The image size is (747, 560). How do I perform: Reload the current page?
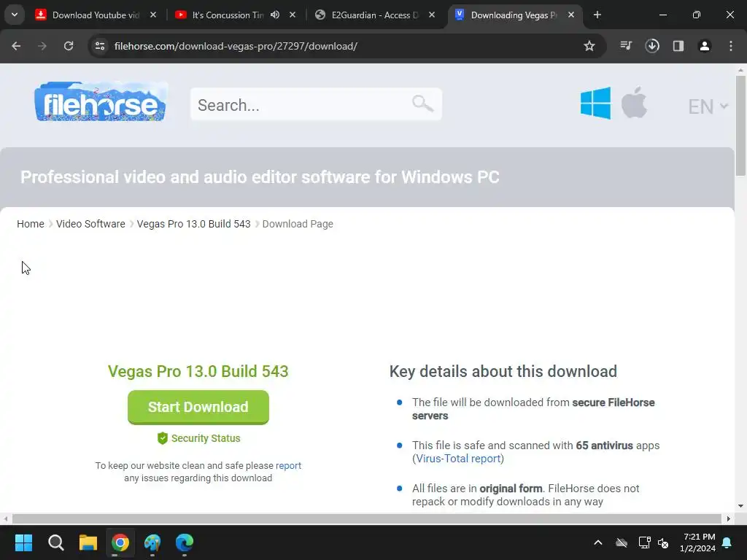tap(69, 46)
